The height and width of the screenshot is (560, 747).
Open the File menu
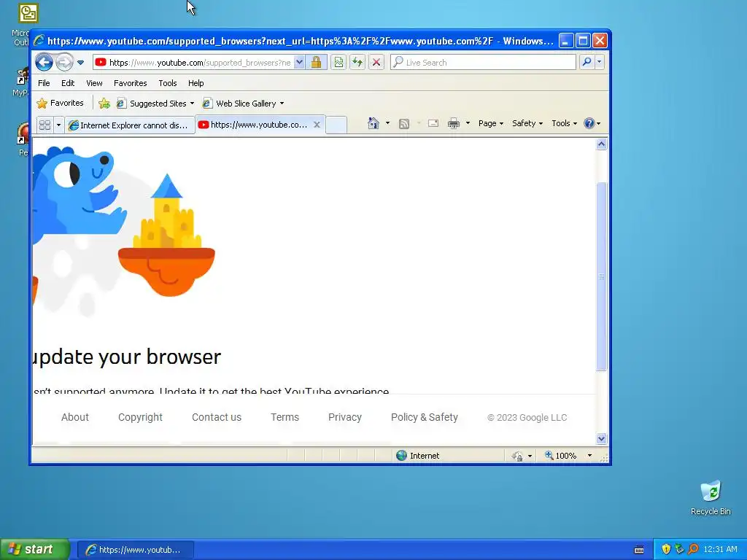pos(44,83)
